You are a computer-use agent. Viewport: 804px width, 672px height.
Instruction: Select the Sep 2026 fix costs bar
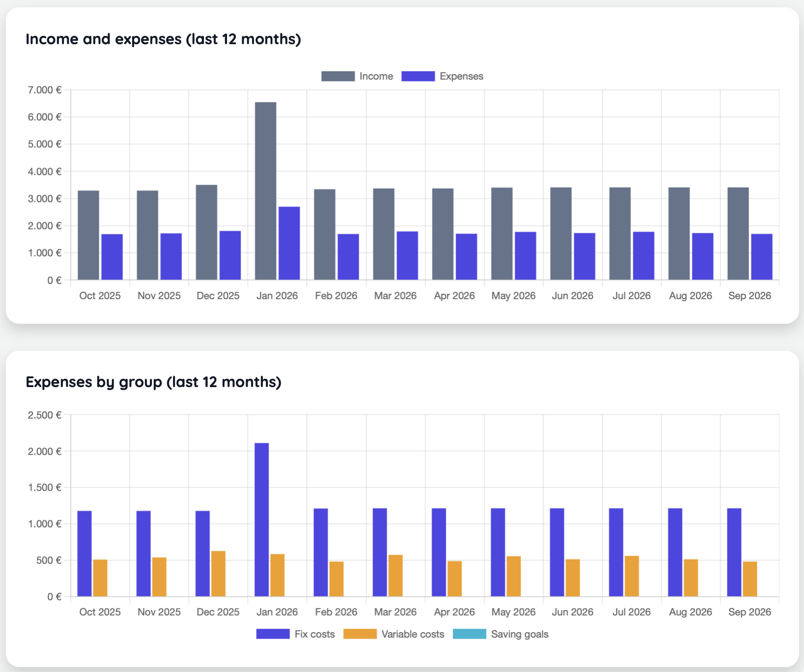click(x=734, y=552)
